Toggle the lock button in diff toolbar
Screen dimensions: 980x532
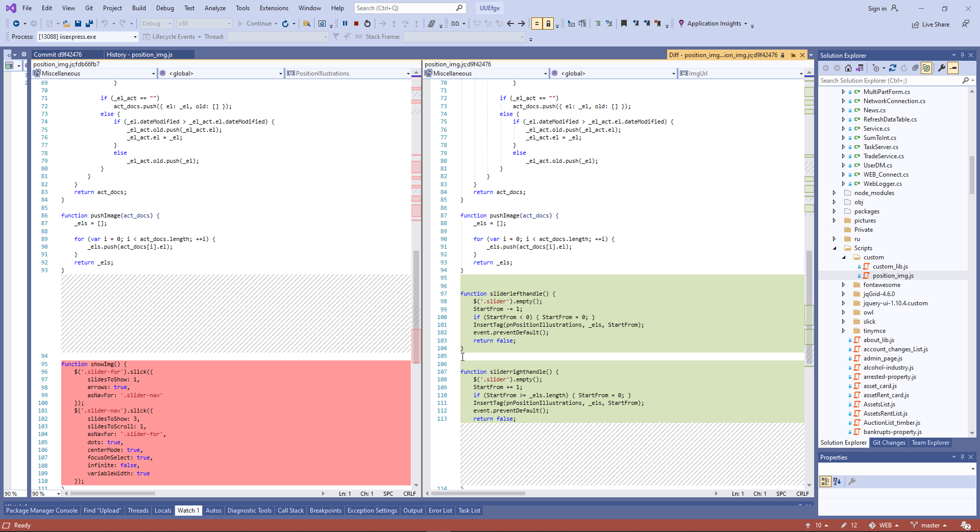[x=548, y=23]
